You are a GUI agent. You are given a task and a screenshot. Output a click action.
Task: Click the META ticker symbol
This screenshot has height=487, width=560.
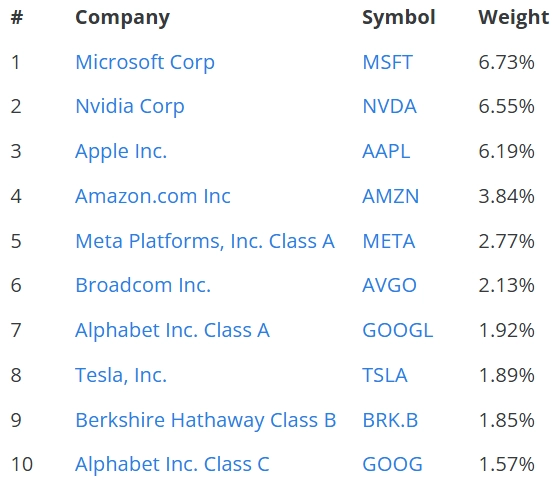click(x=389, y=241)
